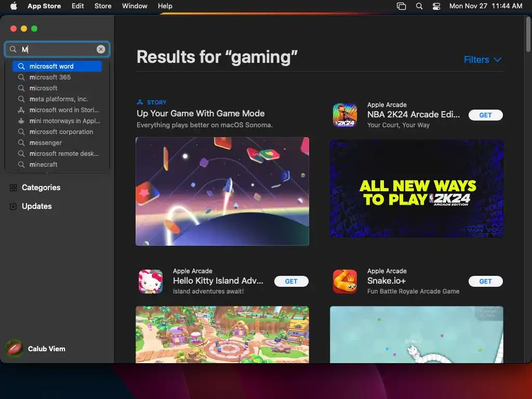Screen dimensions: 532x399
Task: Open the Store menu
Action: (x=103, y=6)
